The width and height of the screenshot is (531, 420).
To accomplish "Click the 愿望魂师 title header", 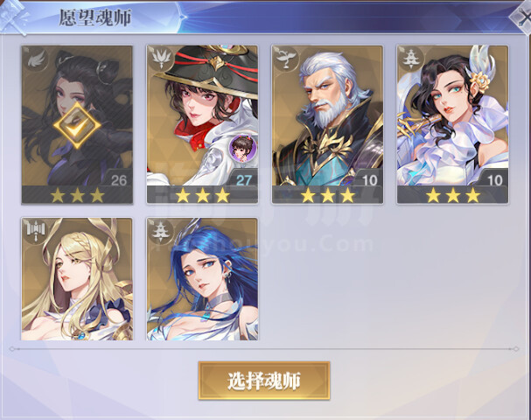I will (95, 17).
